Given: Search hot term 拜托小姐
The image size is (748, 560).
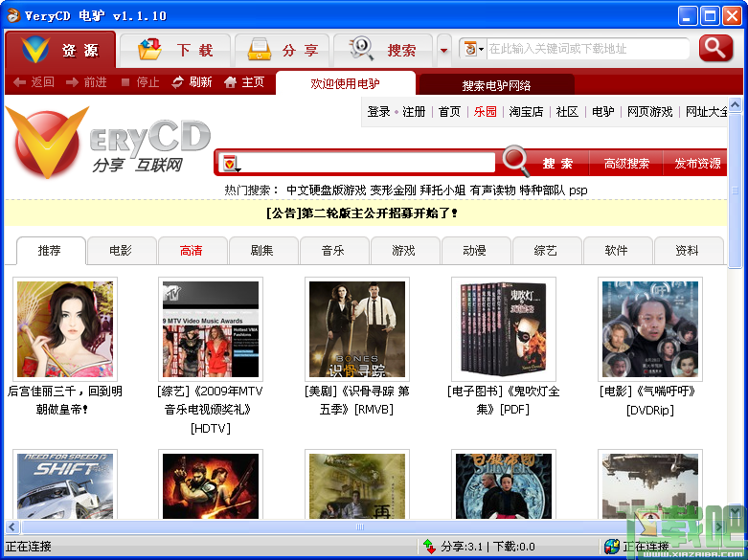Looking at the screenshot, I should point(442,190).
